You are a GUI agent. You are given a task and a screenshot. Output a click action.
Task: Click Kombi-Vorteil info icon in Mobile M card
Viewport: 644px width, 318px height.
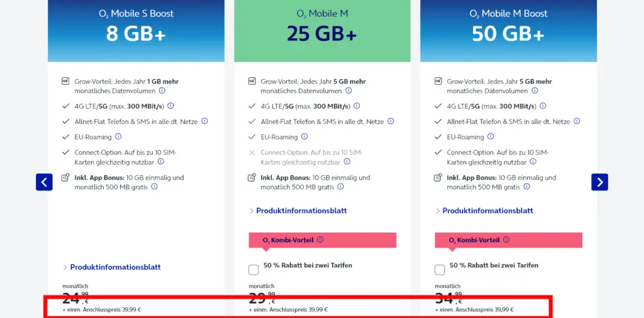[x=320, y=239]
